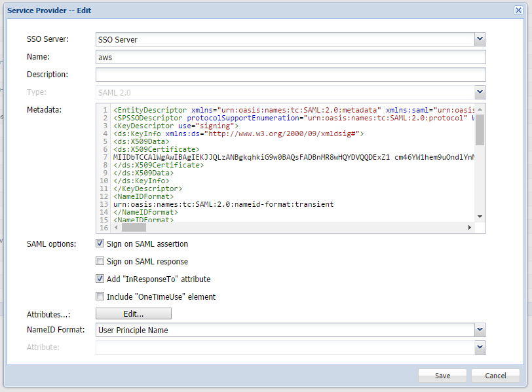Screen dimensions: 532x392
Task: Close the Service Provider Edit dialog
Action: tap(518, 10)
